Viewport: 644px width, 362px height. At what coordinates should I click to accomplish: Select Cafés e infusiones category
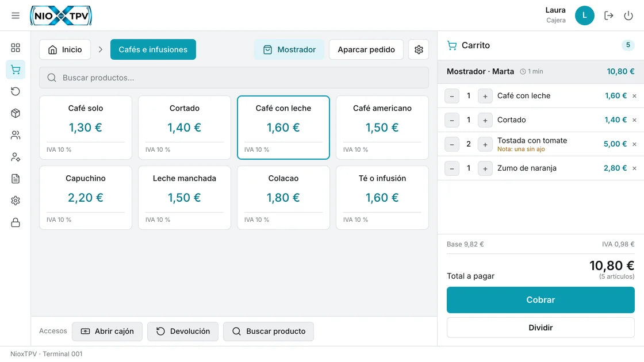pos(153,49)
